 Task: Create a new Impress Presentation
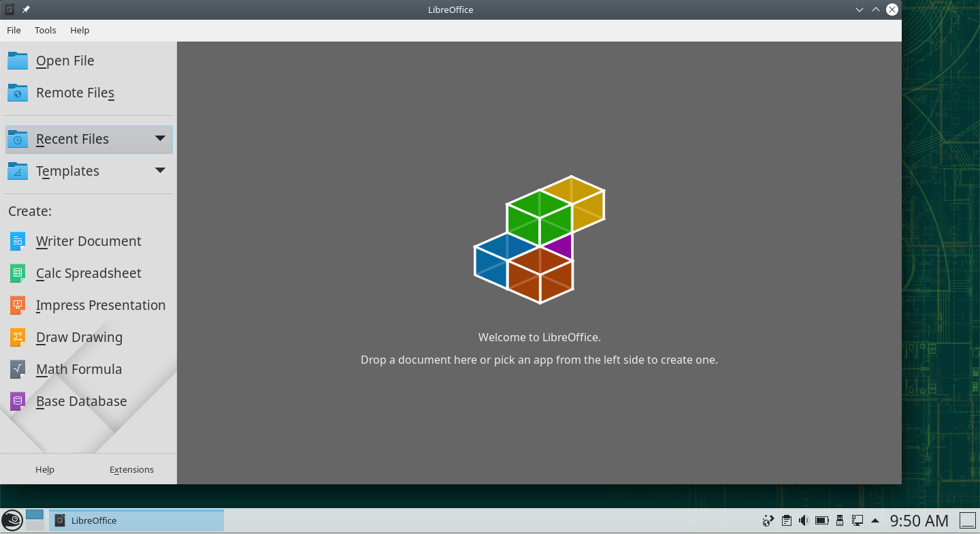coord(100,305)
